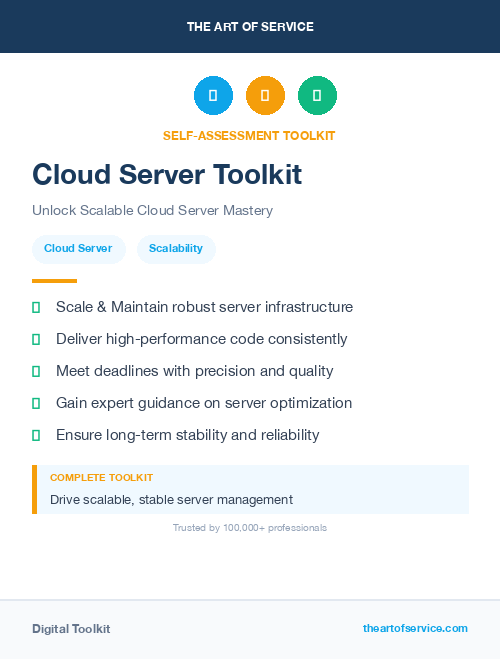Click 'Meet deadlines with precision and quality' text

[x=195, y=371]
